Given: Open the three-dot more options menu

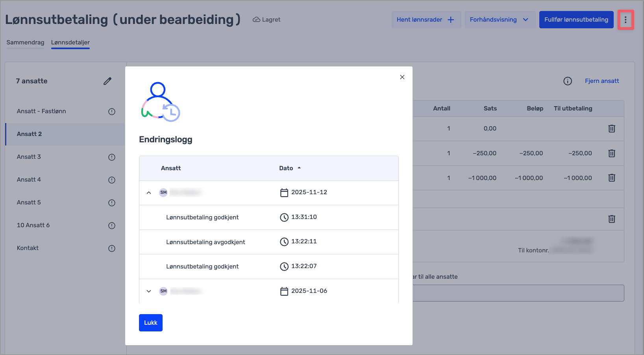Looking at the screenshot, I should click(625, 20).
